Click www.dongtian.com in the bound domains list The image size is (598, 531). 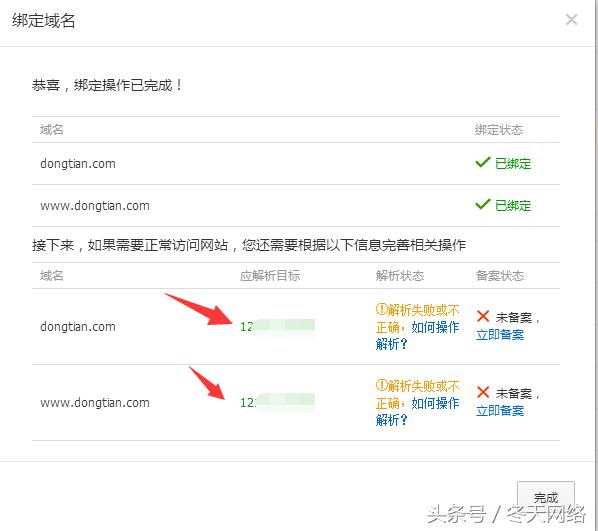click(95, 206)
